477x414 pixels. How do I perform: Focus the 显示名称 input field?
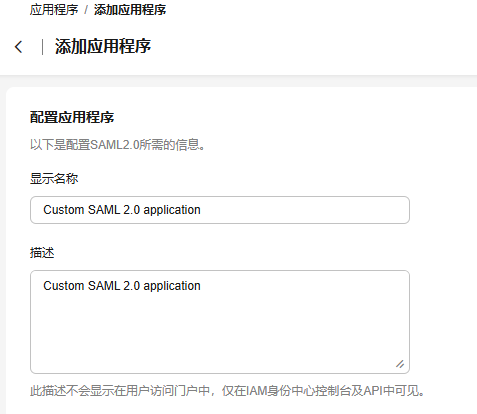220,210
